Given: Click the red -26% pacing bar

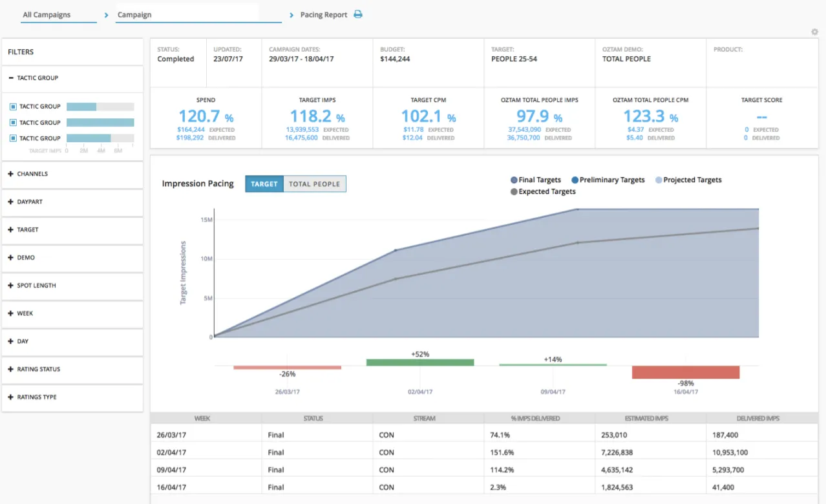Looking at the screenshot, I should pos(287,368).
